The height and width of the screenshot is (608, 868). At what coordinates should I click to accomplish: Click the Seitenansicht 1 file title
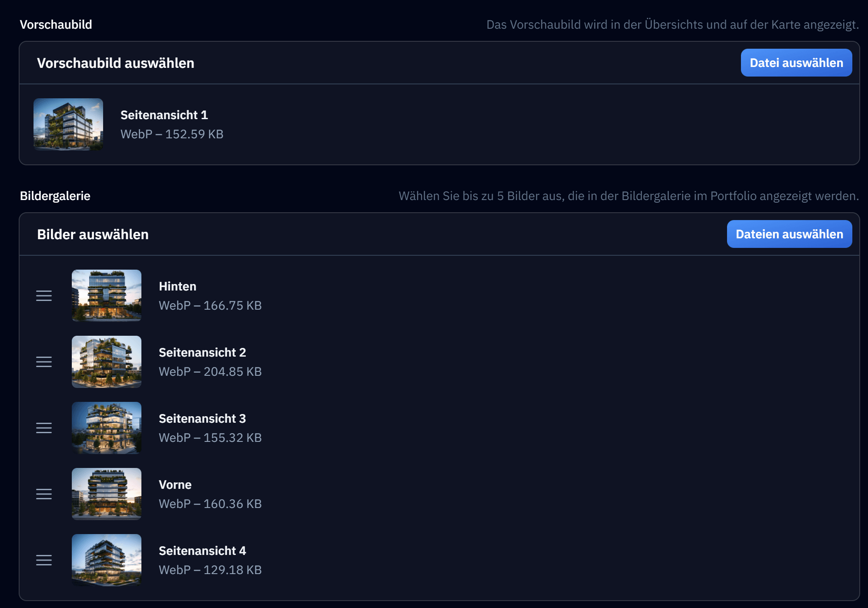click(x=164, y=115)
